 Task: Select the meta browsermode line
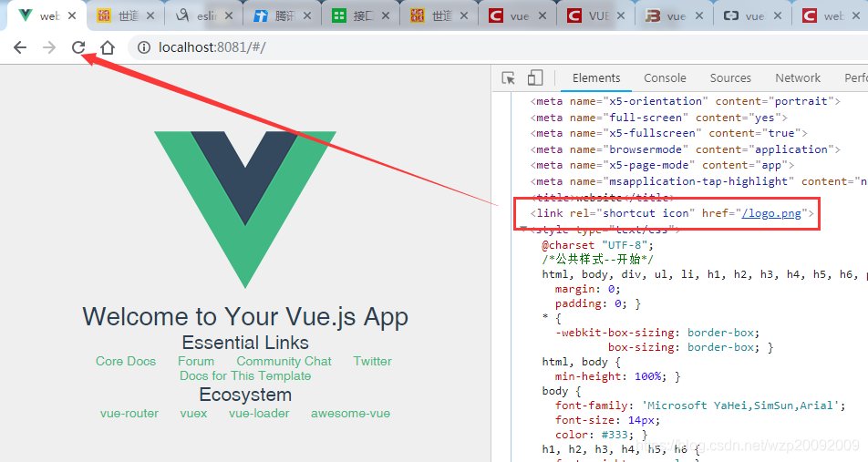pos(686,149)
